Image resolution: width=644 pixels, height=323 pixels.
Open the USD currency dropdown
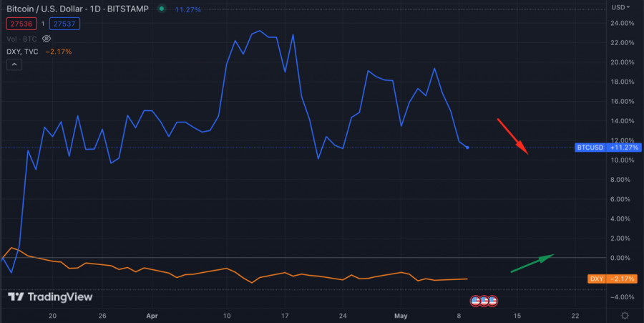click(620, 7)
